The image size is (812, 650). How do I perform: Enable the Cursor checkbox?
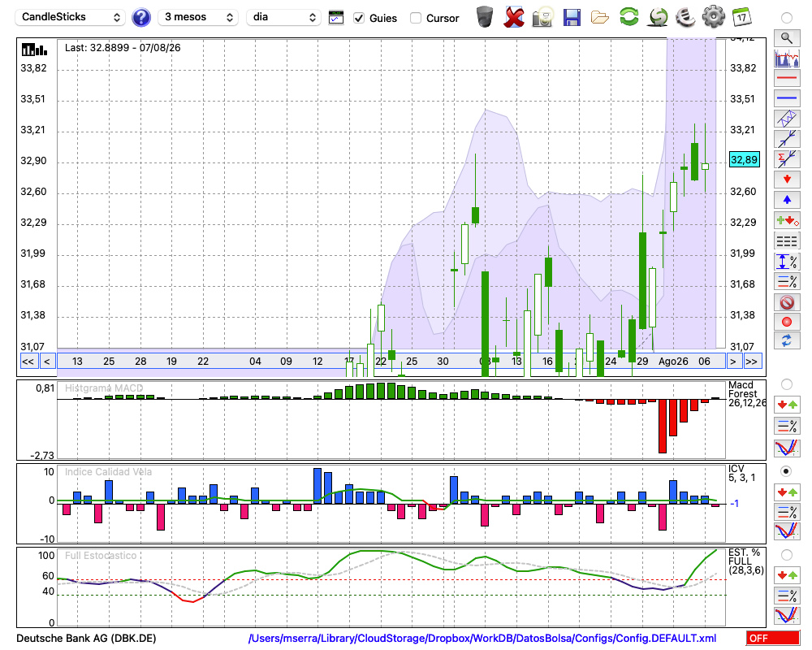pos(415,18)
